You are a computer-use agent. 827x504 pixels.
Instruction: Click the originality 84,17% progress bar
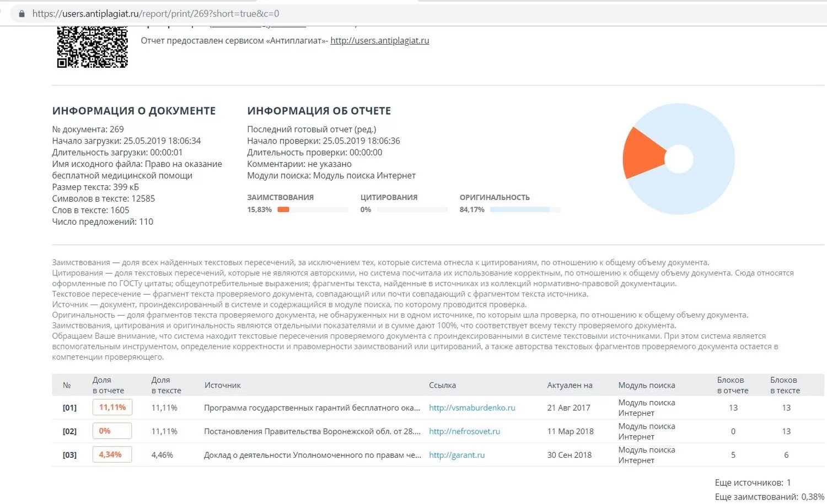[525, 210]
